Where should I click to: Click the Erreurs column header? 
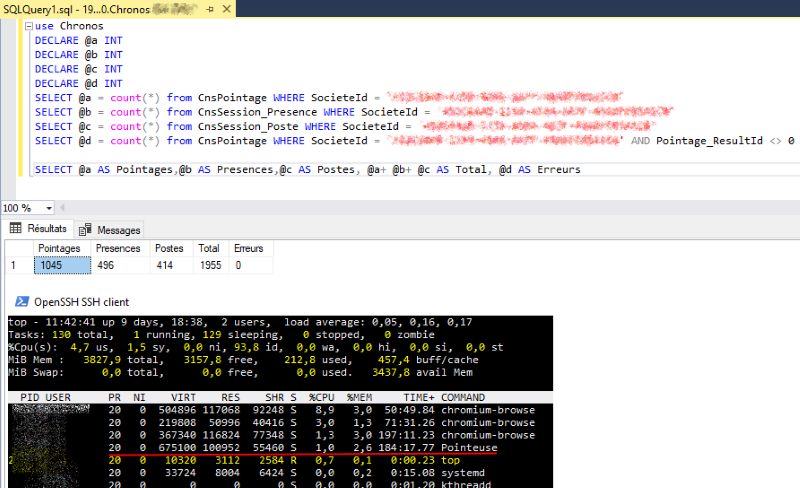click(x=249, y=248)
